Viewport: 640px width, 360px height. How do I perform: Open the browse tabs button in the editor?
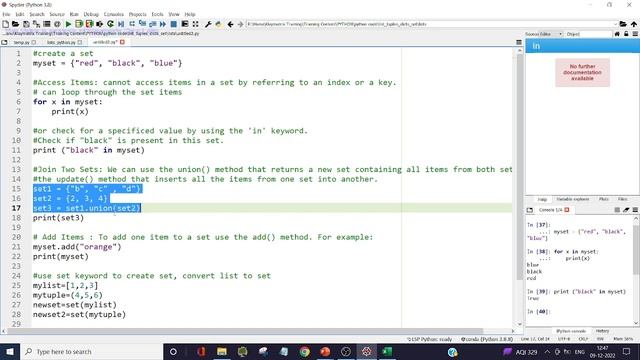(x=4, y=42)
